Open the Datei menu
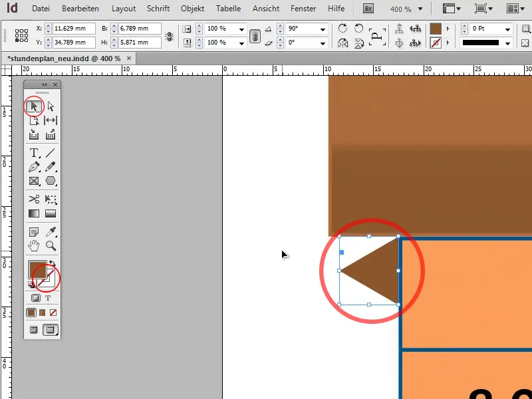The image size is (532, 399). coord(41,9)
